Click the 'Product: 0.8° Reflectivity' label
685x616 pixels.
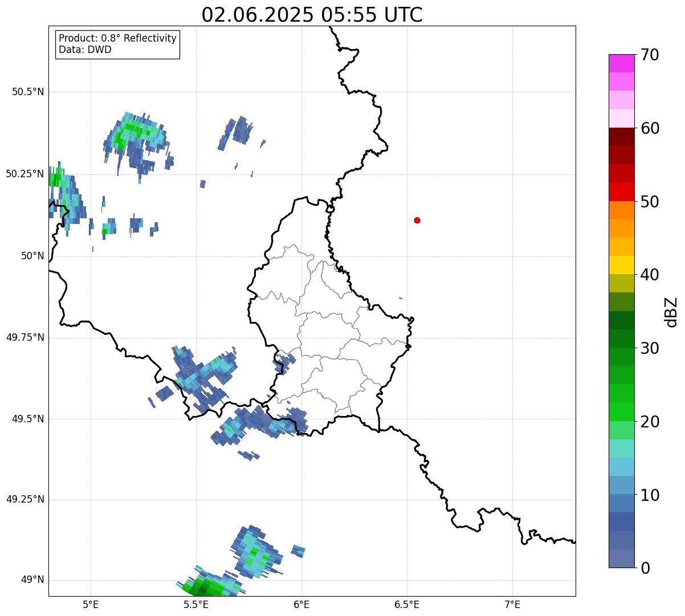pos(118,38)
